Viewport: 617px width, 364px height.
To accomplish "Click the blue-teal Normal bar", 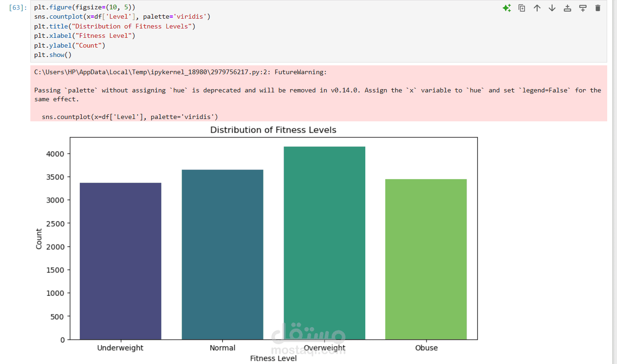I will pos(222,254).
